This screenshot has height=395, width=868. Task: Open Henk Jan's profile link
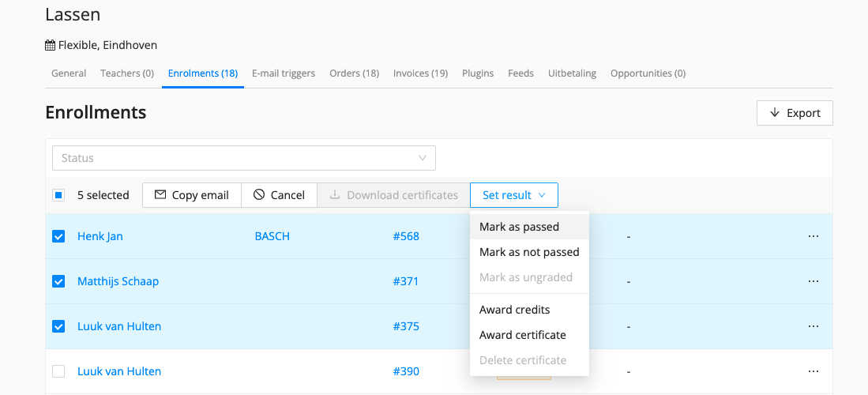point(100,236)
